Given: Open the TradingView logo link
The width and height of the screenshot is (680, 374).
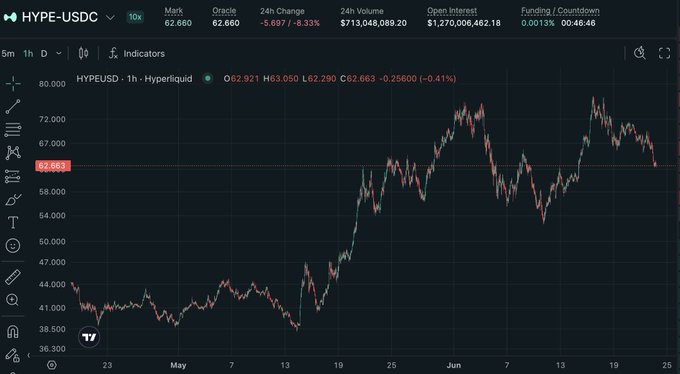Looking at the screenshot, I should tap(89, 337).
